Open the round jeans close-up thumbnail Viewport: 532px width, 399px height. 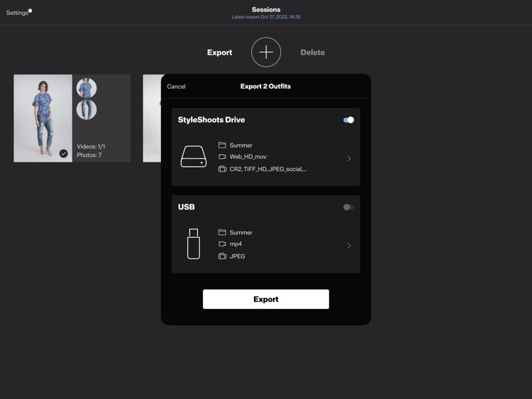tap(87, 109)
